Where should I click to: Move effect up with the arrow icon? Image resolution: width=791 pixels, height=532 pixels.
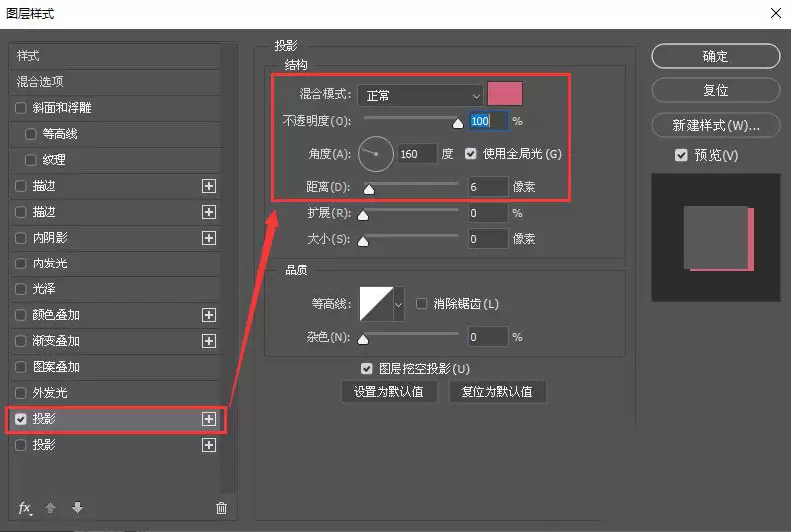coord(51,507)
